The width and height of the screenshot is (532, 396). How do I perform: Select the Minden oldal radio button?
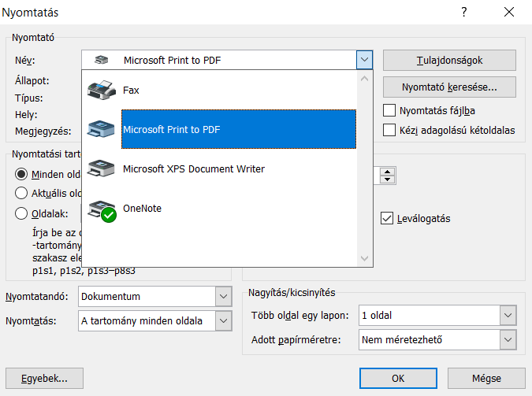[x=21, y=174]
